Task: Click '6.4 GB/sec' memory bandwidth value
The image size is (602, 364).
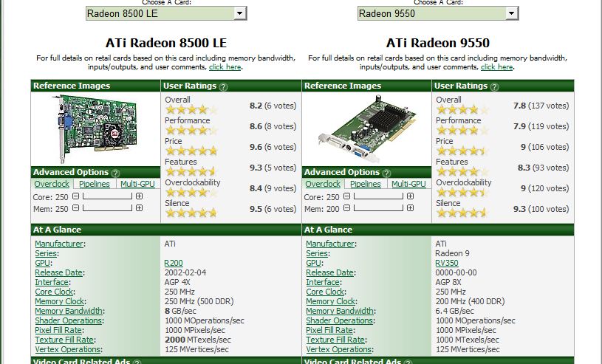Action: click(x=454, y=311)
